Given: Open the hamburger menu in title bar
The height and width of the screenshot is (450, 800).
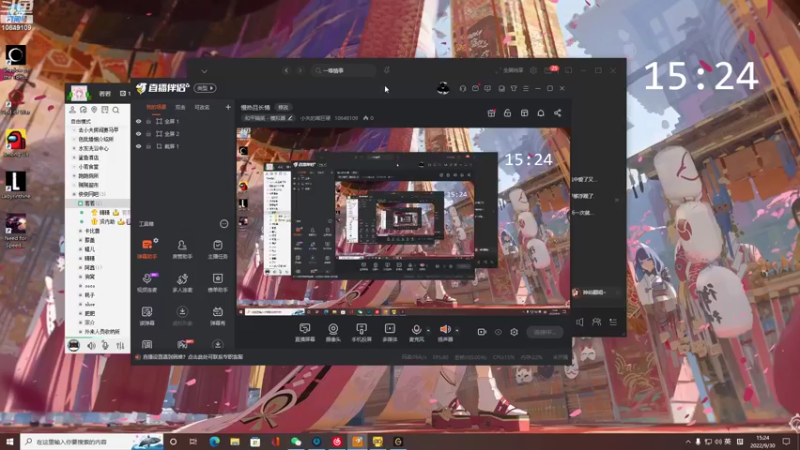Looking at the screenshot, I should (x=526, y=88).
